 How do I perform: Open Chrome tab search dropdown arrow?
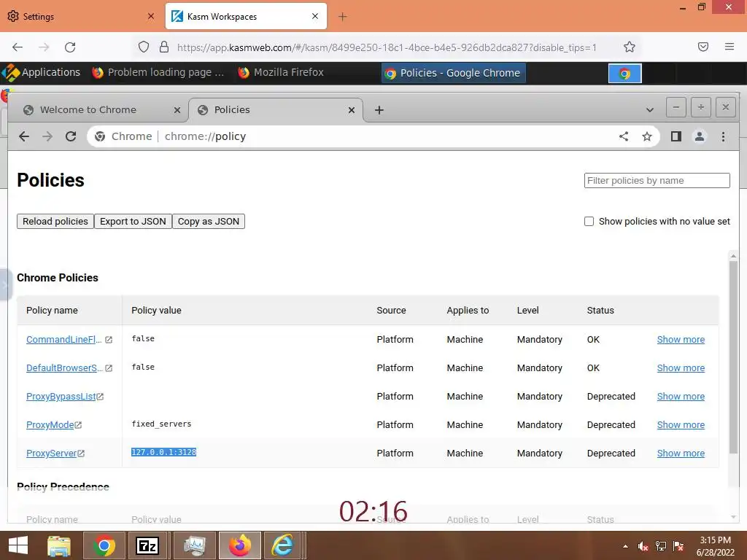click(649, 110)
